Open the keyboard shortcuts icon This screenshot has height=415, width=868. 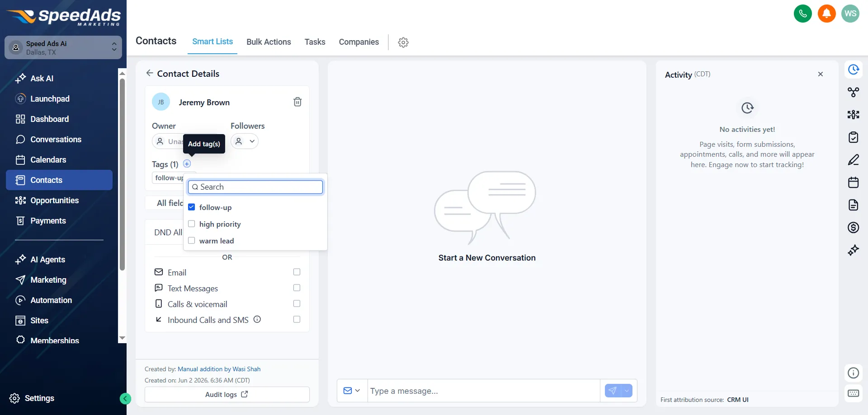853,393
